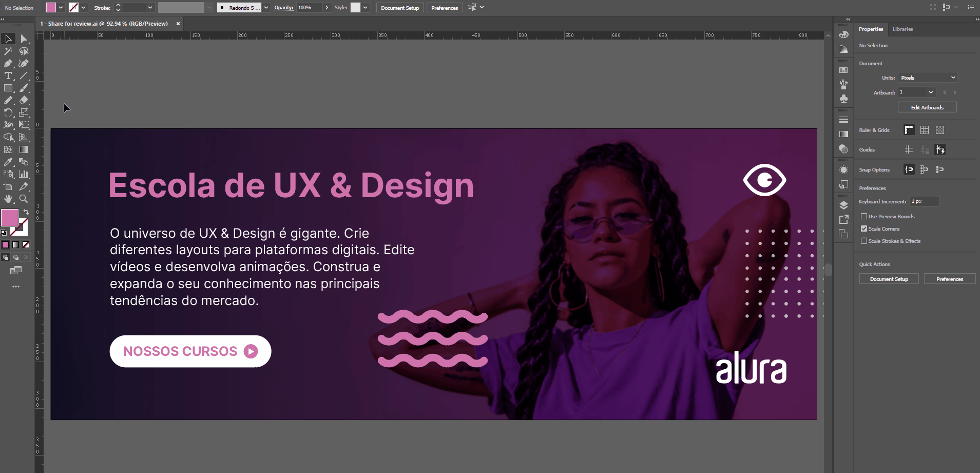This screenshot has width=980, height=473.
Task: Expand the Opacity slider arrow
Action: coord(326,8)
